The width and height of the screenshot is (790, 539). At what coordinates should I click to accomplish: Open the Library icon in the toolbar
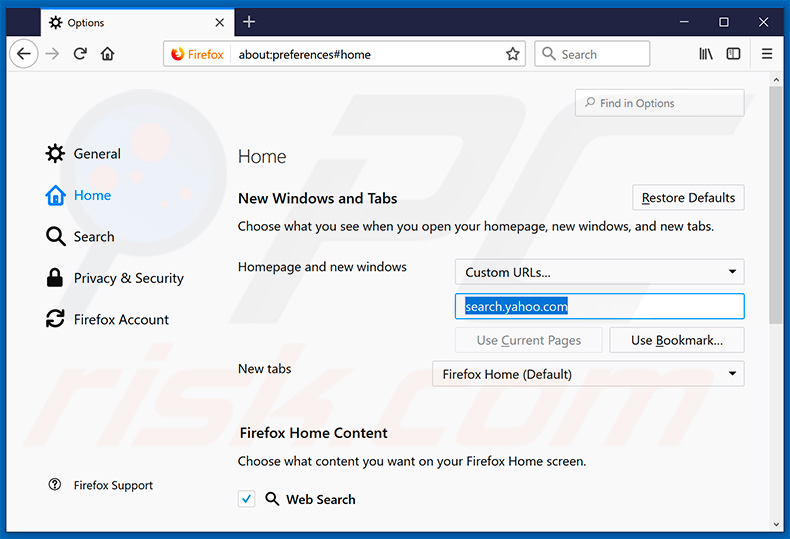coord(705,53)
